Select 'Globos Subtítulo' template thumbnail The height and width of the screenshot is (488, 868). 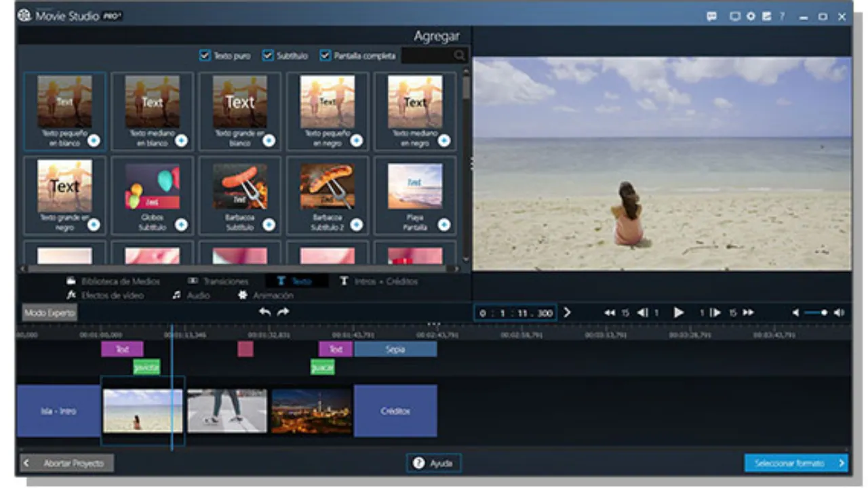click(152, 186)
